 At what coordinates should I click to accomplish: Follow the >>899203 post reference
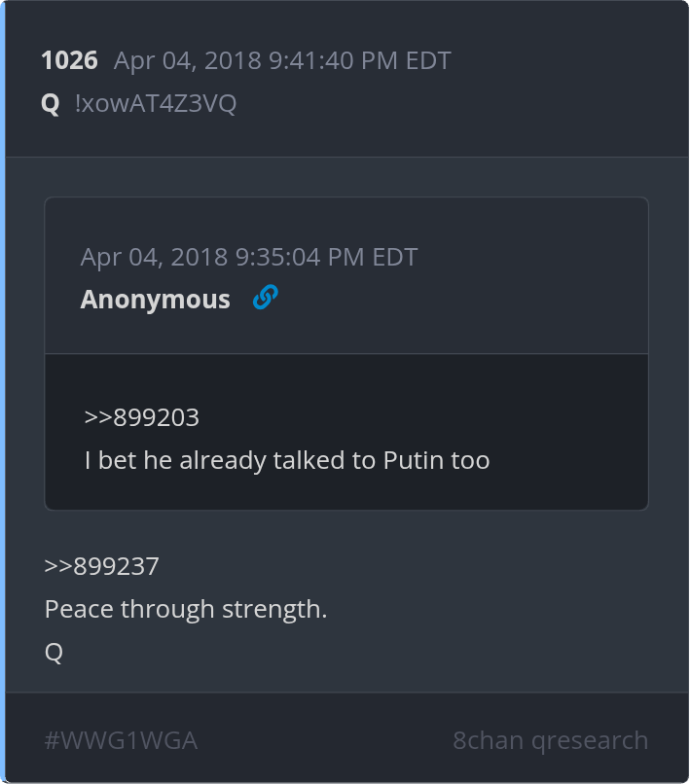coord(142,417)
